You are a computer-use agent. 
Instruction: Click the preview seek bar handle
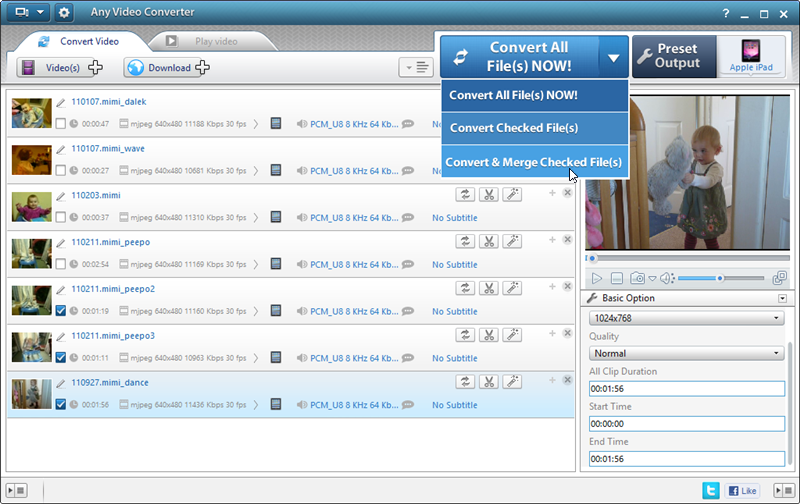click(592, 258)
